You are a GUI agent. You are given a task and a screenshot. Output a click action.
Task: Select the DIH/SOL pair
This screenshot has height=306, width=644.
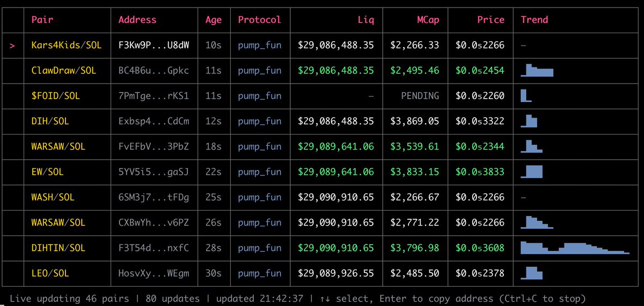point(50,121)
